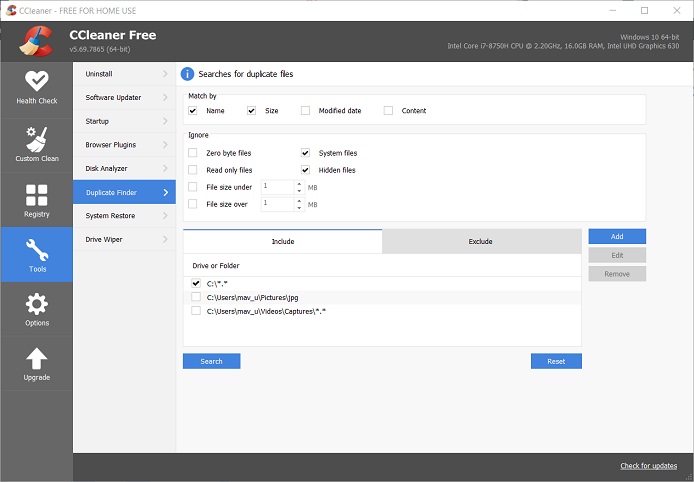Decrease the File size over value
The width and height of the screenshot is (694, 482).
point(299,208)
